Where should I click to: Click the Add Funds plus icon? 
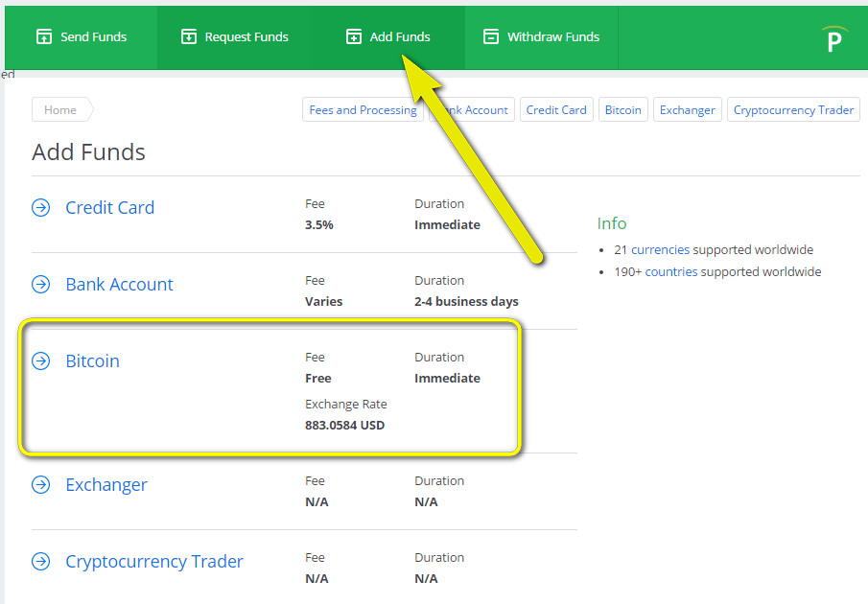point(354,37)
